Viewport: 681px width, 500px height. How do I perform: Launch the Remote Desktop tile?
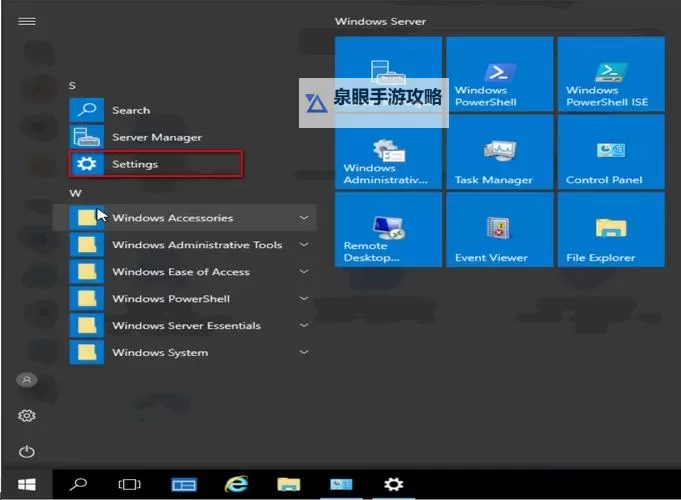coord(388,229)
